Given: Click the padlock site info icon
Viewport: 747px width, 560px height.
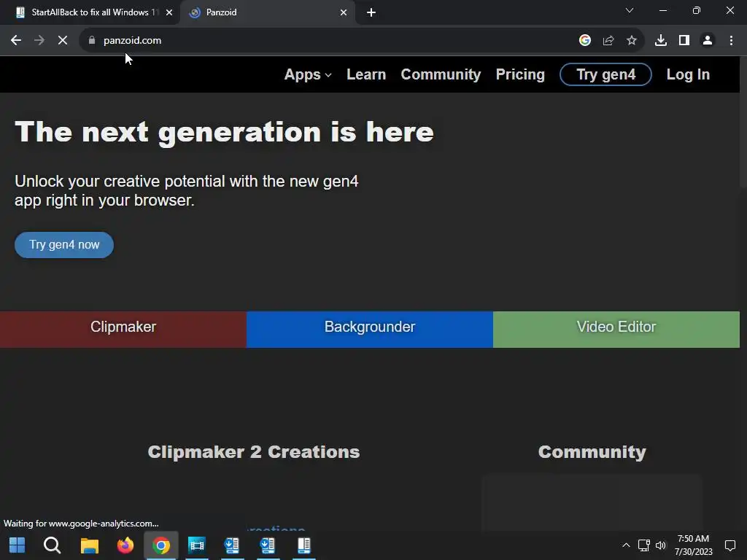Looking at the screenshot, I should [92, 41].
